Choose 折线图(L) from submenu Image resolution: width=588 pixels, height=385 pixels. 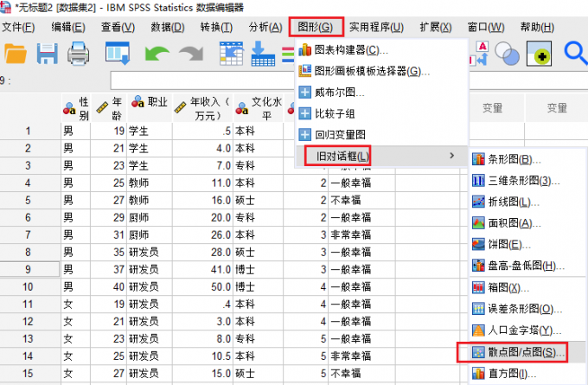tap(527, 202)
